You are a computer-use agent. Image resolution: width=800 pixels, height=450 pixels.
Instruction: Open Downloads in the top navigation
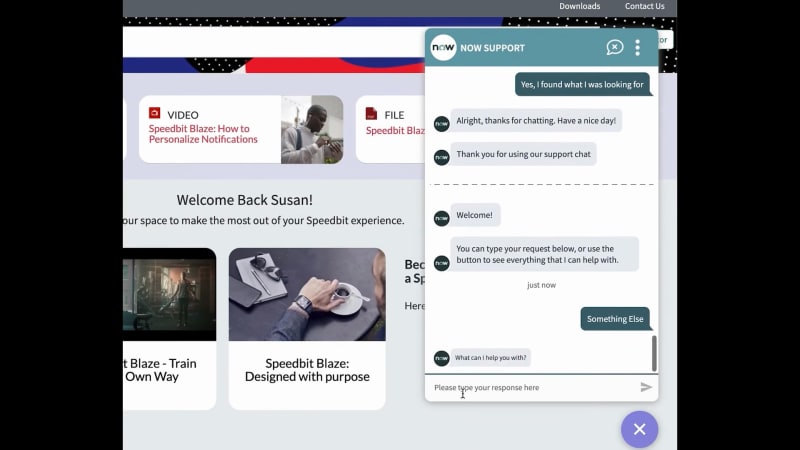click(580, 6)
